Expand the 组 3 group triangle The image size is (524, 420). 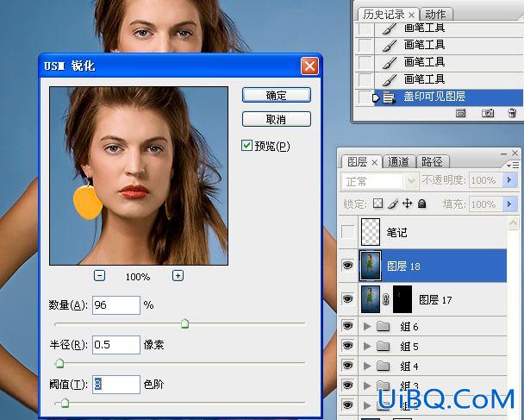coord(367,386)
